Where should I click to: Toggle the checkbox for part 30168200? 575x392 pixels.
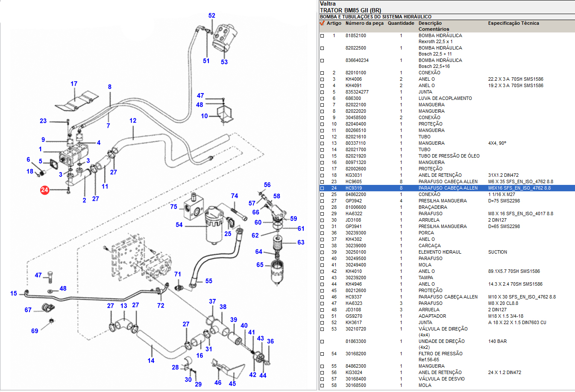coord(322,354)
